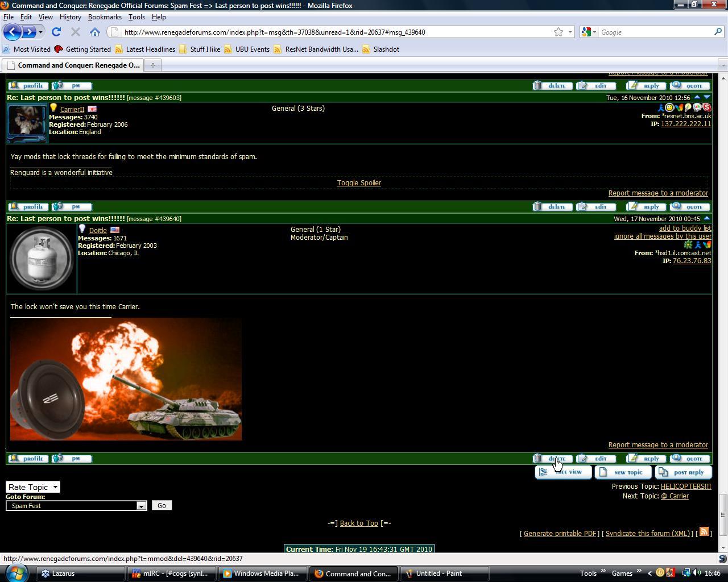This screenshot has height=582, width=728.
Task: Click the Firefox Back navigation arrow
Action: coord(13,32)
